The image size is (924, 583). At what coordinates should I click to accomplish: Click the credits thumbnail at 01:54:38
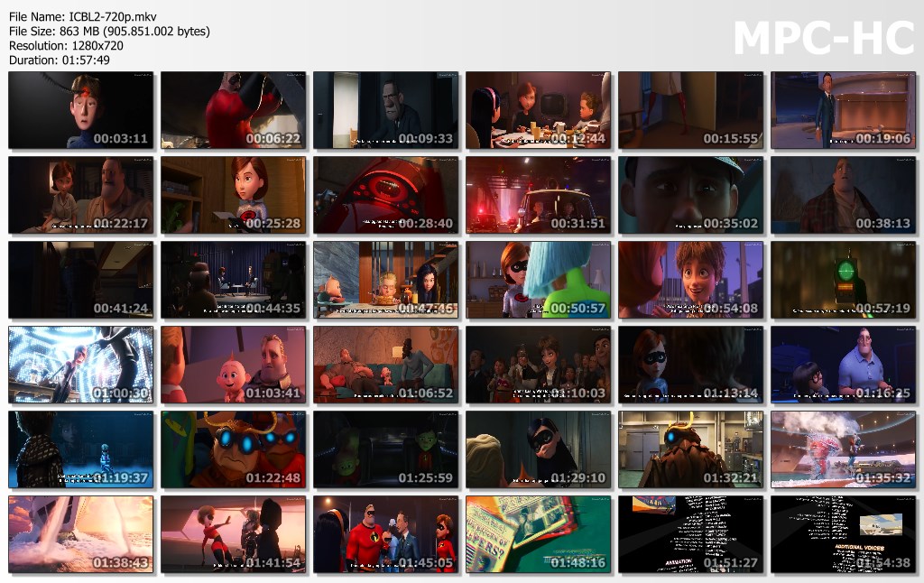tap(844, 534)
